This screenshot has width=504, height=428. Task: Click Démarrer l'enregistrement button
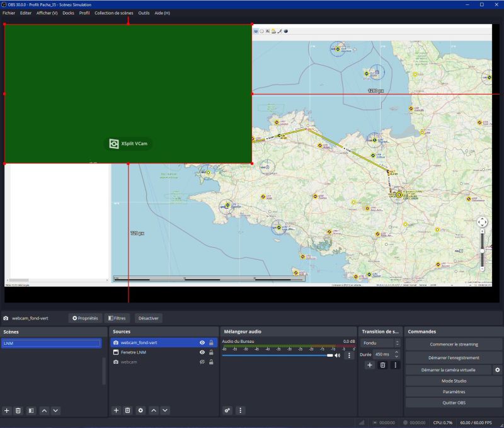point(454,357)
